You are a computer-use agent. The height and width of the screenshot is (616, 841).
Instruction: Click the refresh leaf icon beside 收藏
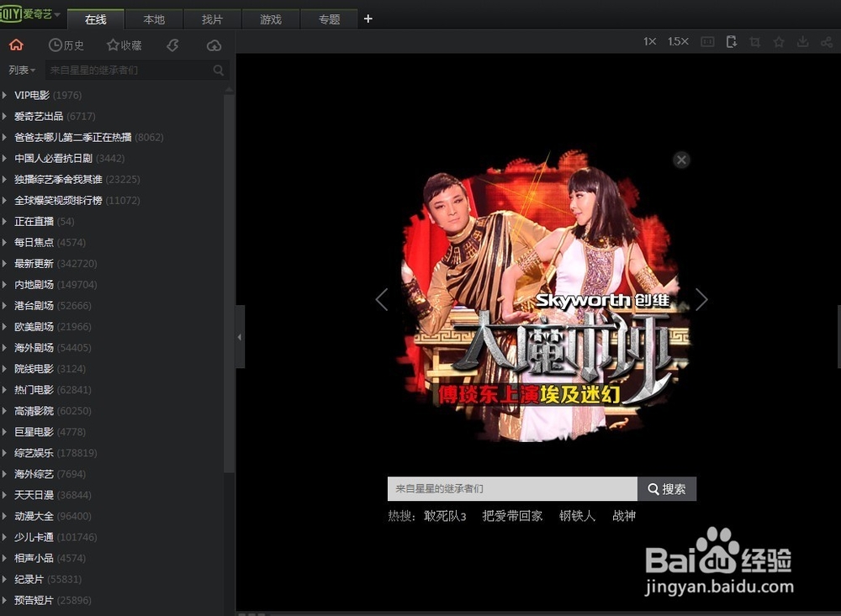click(x=172, y=45)
